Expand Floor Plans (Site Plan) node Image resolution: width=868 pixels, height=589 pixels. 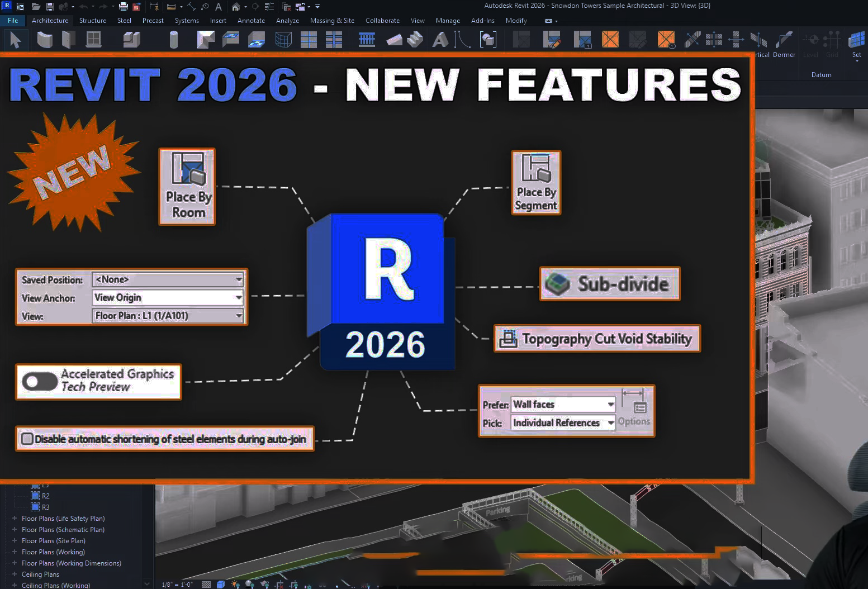pyautogui.click(x=15, y=540)
